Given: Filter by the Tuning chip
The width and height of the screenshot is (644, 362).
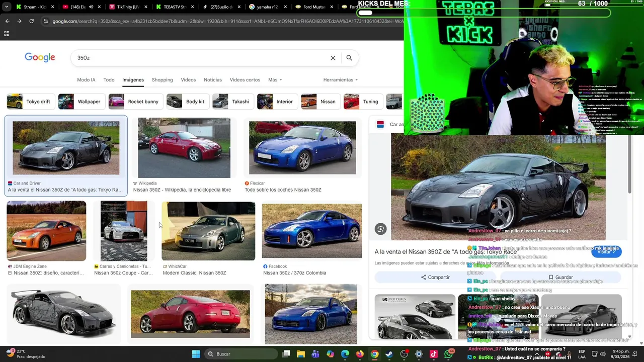Looking at the screenshot, I should (362, 102).
